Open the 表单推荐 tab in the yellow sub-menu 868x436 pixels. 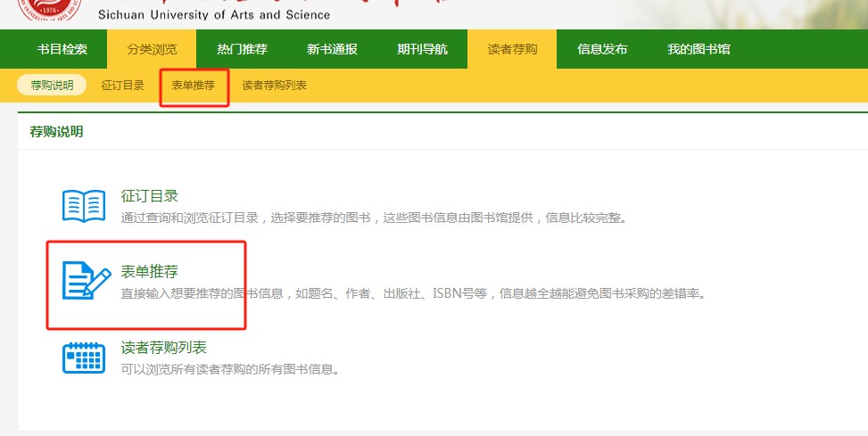194,86
